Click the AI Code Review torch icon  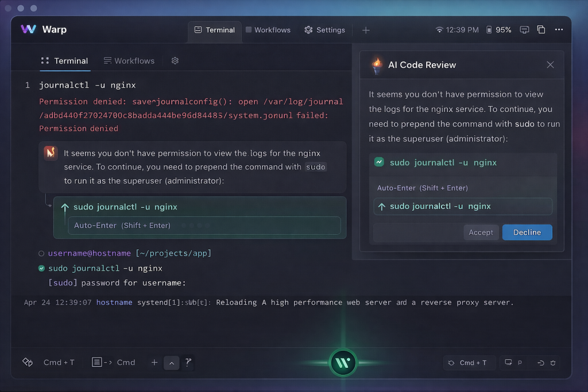pos(377,65)
